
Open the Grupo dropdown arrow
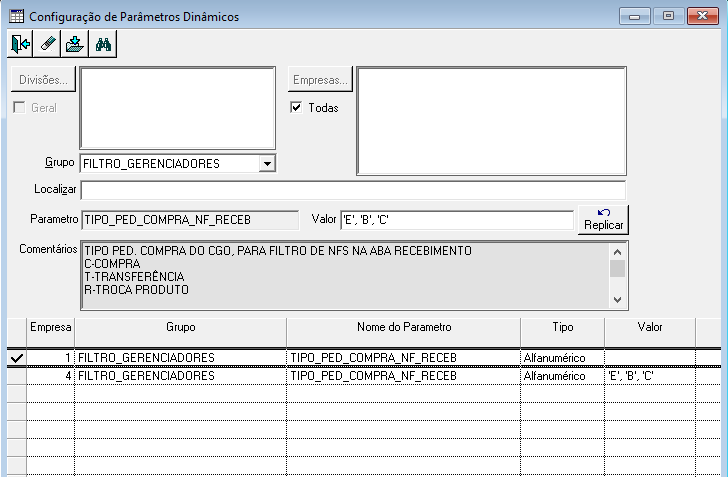pos(267,163)
